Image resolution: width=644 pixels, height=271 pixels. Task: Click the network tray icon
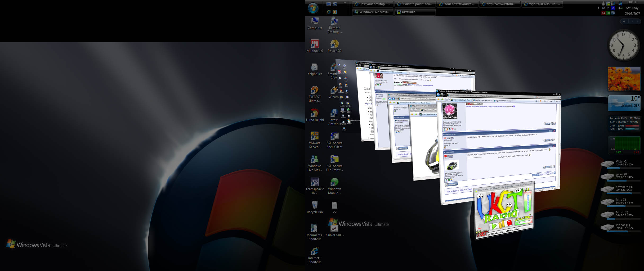click(x=620, y=3)
